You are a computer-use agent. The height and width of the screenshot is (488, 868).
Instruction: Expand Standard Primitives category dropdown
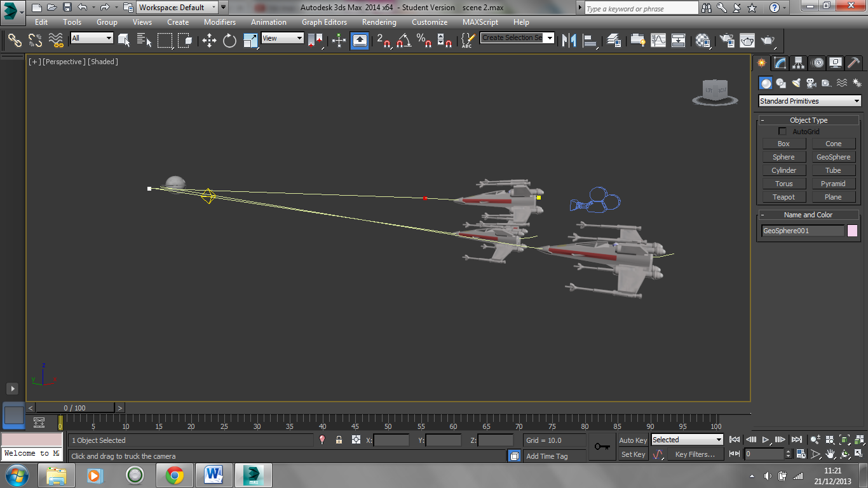(x=810, y=101)
